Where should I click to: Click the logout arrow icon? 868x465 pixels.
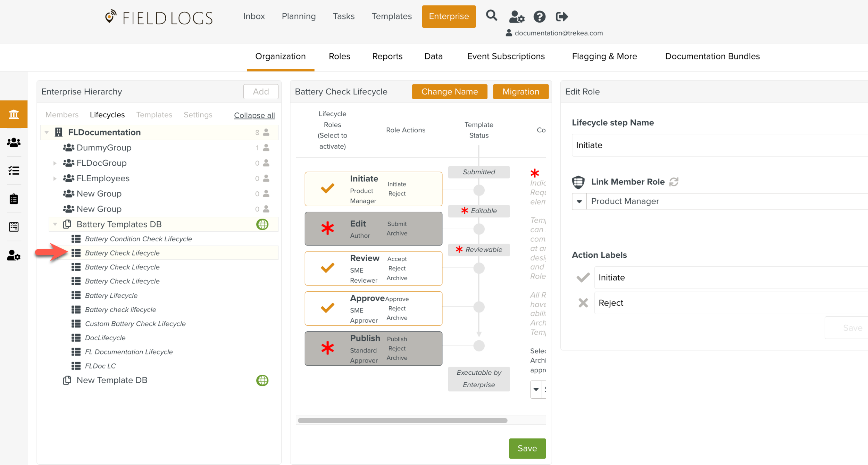tap(561, 16)
